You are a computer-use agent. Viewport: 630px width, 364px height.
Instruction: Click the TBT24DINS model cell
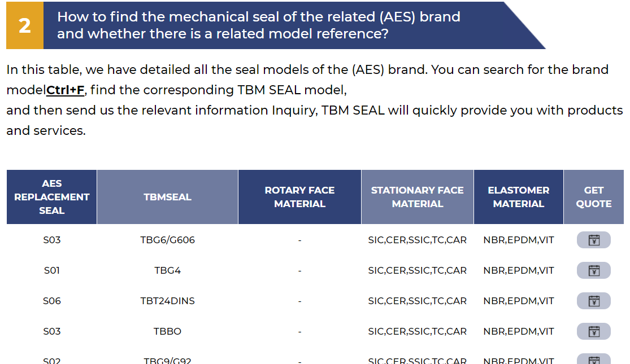click(x=168, y=301)
